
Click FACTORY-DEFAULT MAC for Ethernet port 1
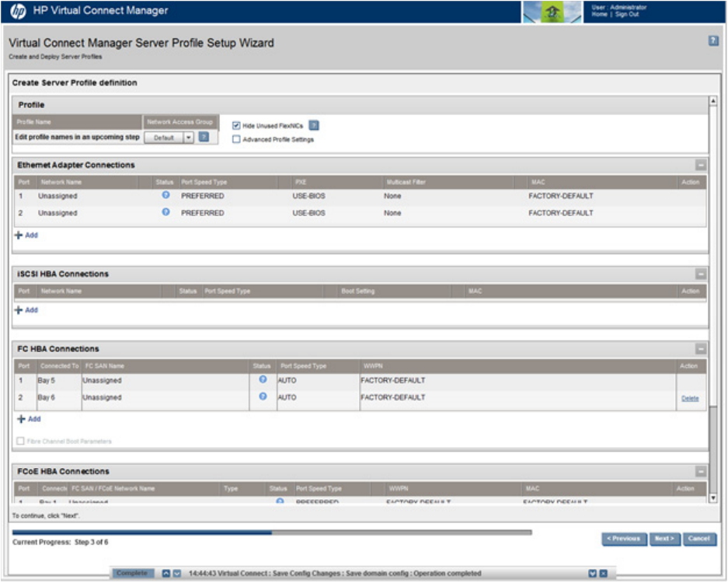561,196
